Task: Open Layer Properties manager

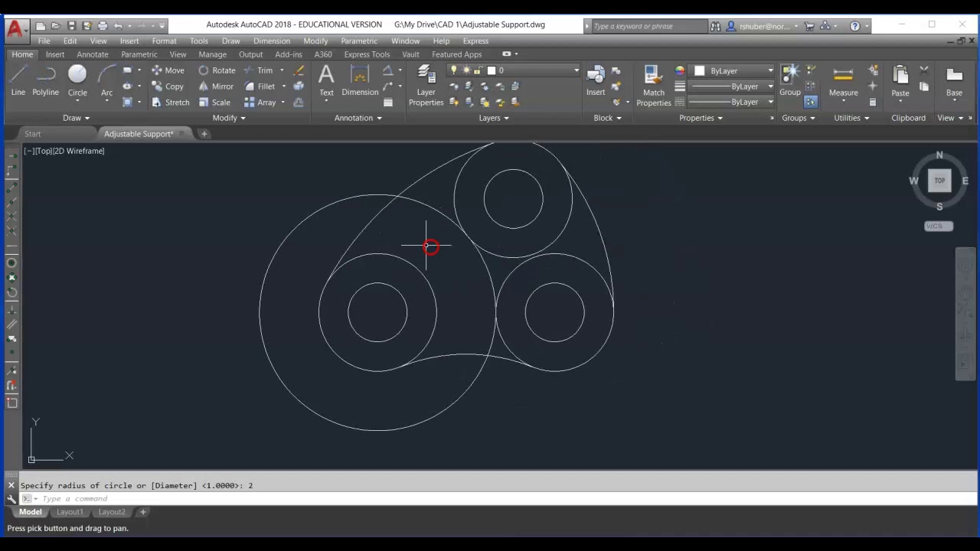Action: click(426, 86)
